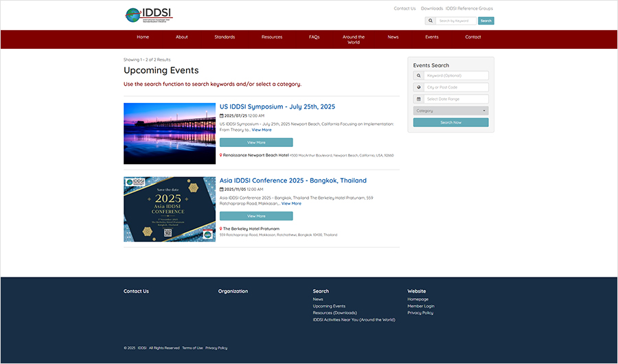Click the 2025 Asia IDDSI Conference thumbnail

coord(170,209)
